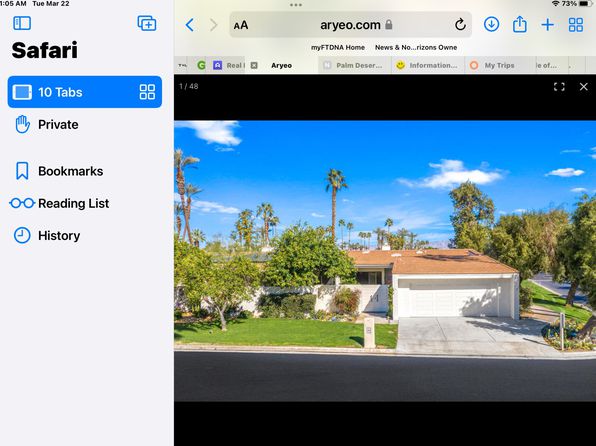Reload the aryeo.com page

coord(460,25)
